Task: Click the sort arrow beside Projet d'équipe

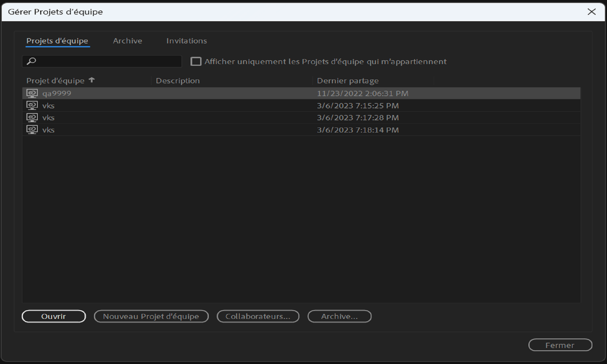Action: (x=92, y=80)
